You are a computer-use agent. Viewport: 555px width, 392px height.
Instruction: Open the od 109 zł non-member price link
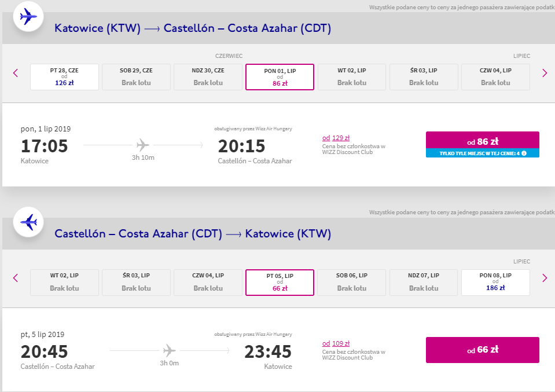click(336, 343)
